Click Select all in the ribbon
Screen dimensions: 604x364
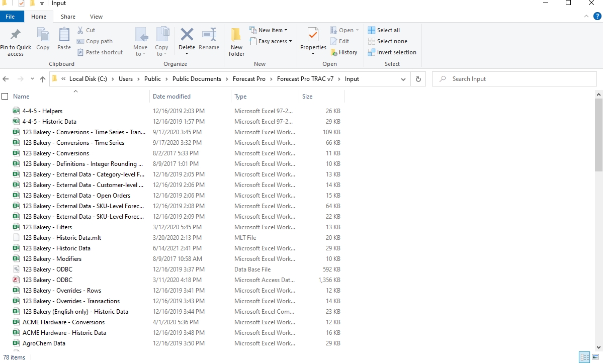[x=384, y=30]
